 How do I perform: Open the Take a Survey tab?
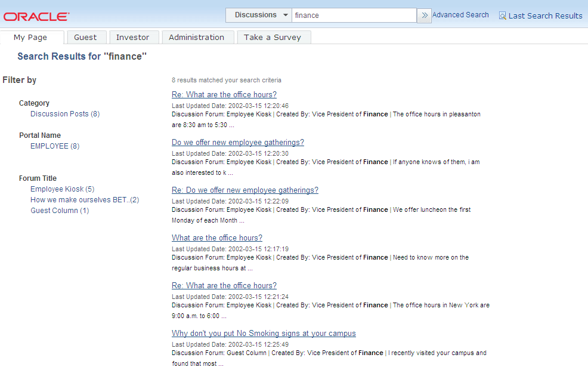pos(274,36)
